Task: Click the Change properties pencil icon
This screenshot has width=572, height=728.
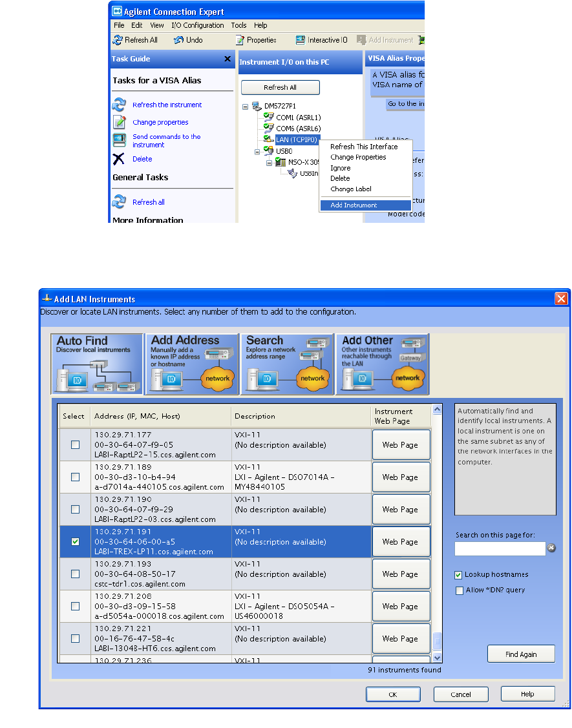Action: click(119, 122)
